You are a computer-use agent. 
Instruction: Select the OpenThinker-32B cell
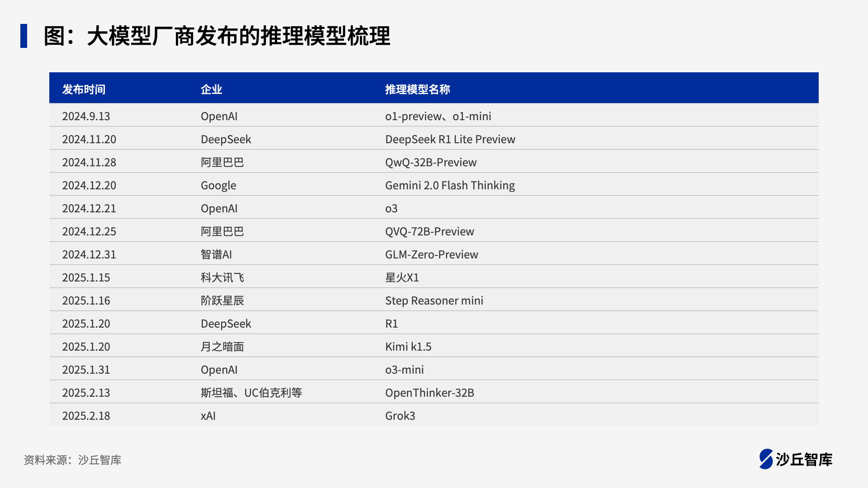(x=429, y=393)
